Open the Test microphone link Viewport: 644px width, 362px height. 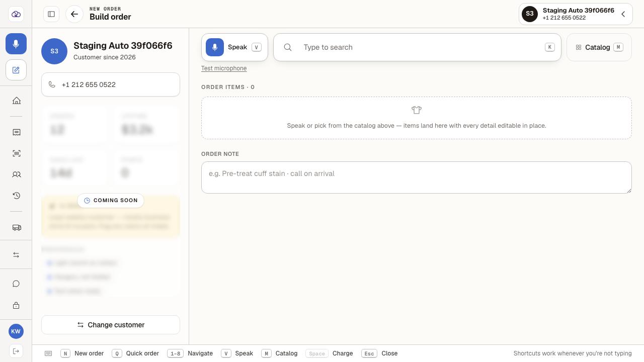[224, 68]
